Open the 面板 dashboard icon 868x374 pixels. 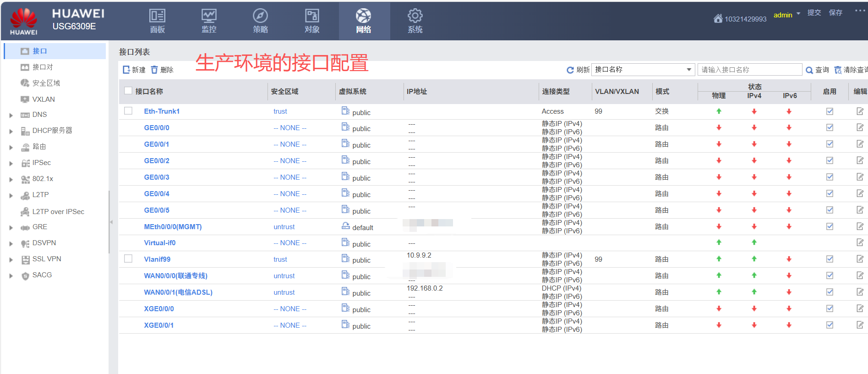[x=157, y=16]
